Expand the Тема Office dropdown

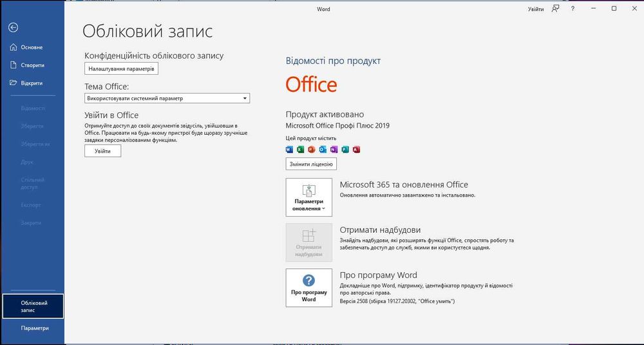(x=167, y=98)
